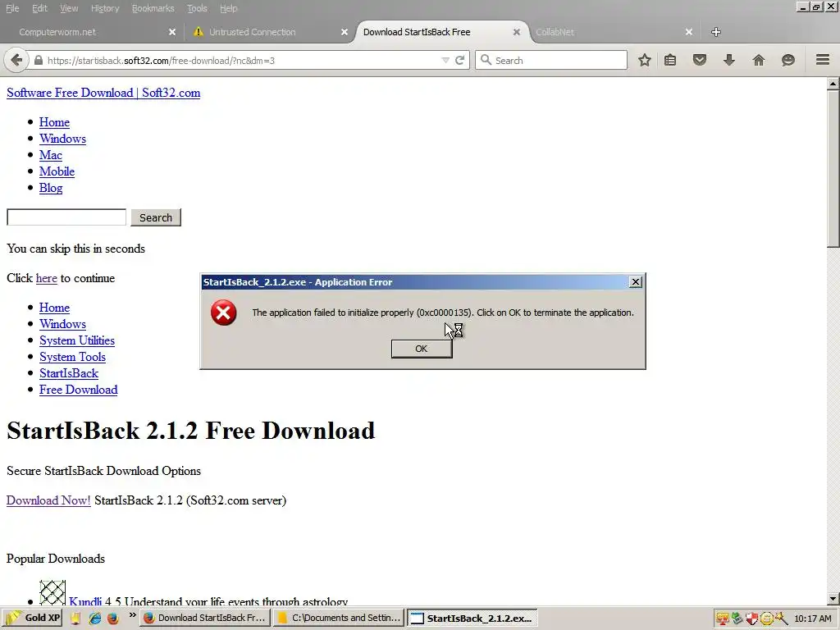Click the yellow smiley tray icon
The height and width of the screenshot is (630, 840).
click(767, 619)
